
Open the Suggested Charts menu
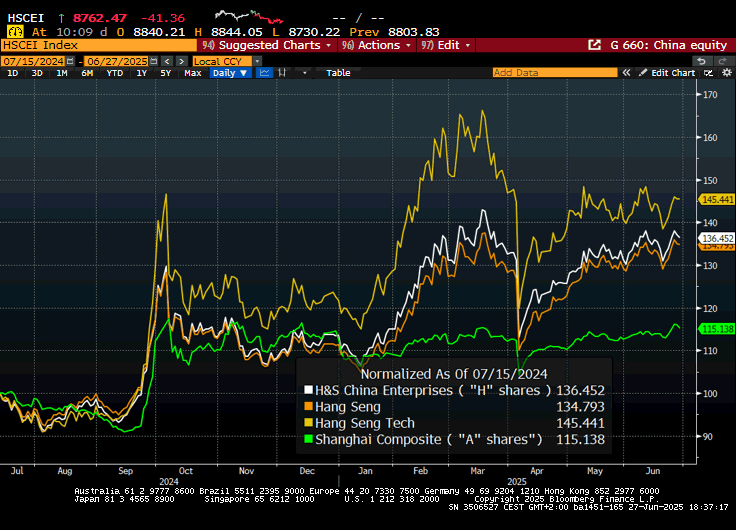pyautogui.click(x=267, y=45)
